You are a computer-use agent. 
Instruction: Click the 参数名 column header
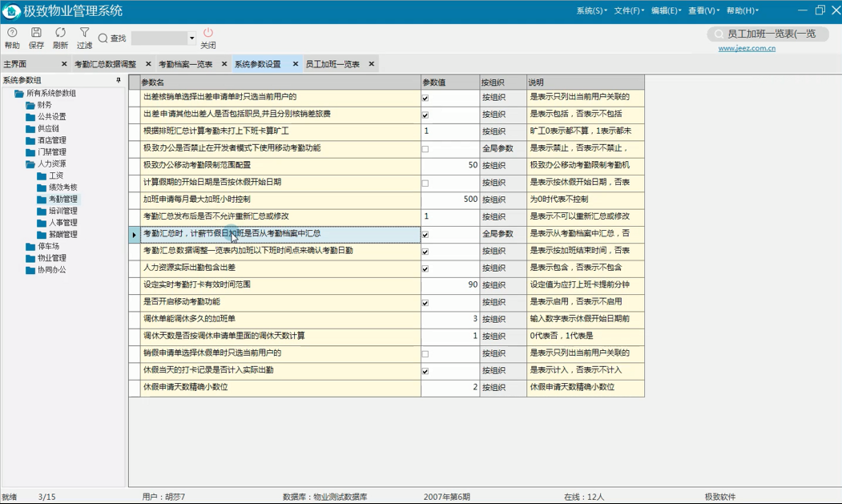click(280, 83)
